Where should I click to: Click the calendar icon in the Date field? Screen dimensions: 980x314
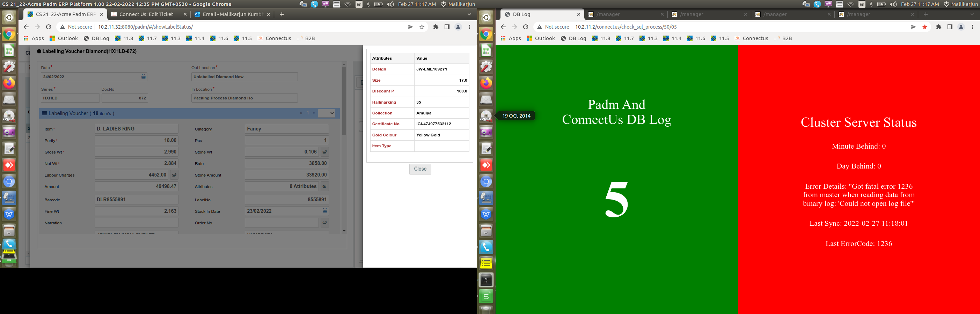(x=144, y=76)
